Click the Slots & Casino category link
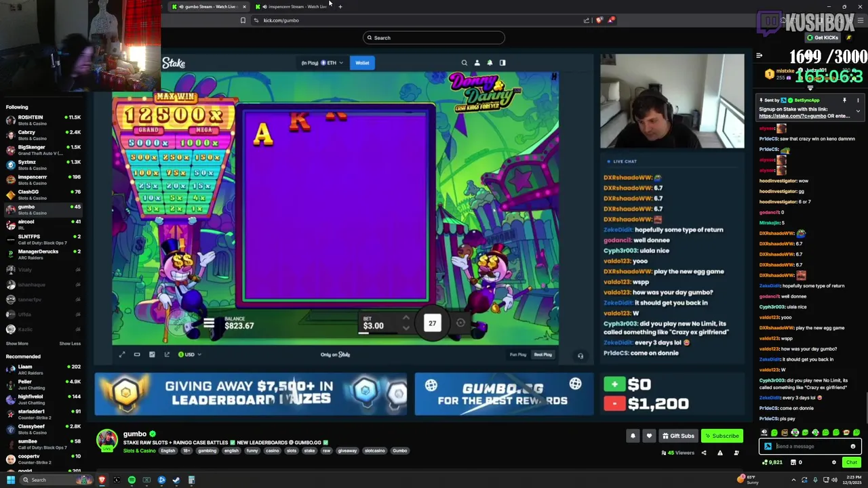The height and width of the screenshot is (488, 868). 139,451
